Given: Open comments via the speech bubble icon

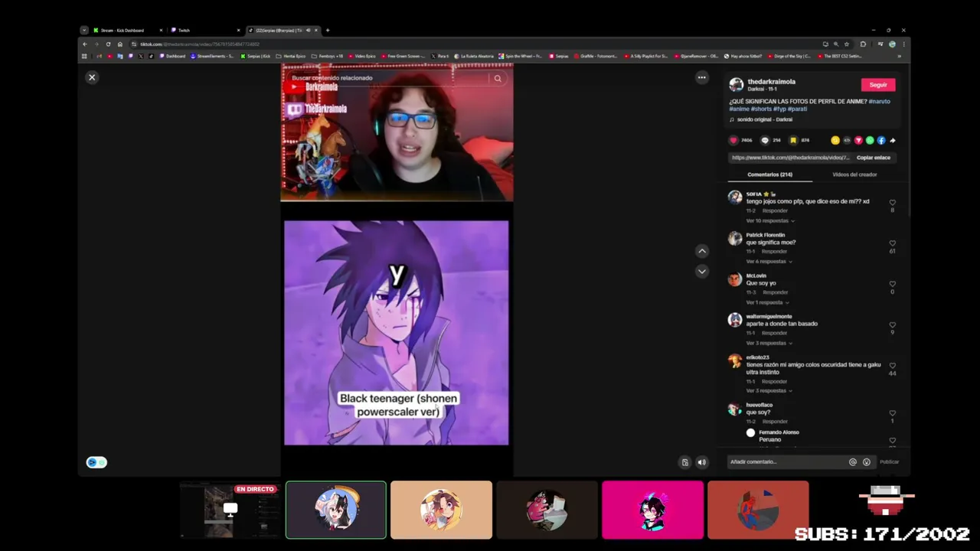Looking at the screenshot, I should pyautogui.click(x=765, y=140).
